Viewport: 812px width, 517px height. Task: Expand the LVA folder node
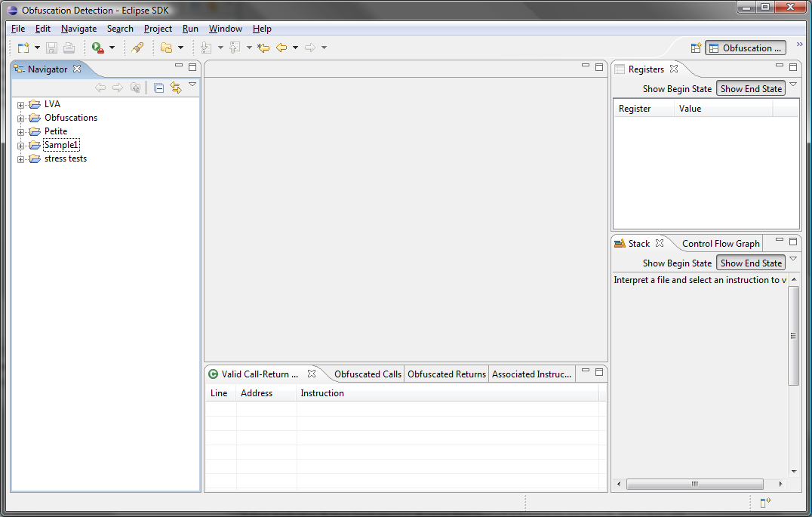20,105
